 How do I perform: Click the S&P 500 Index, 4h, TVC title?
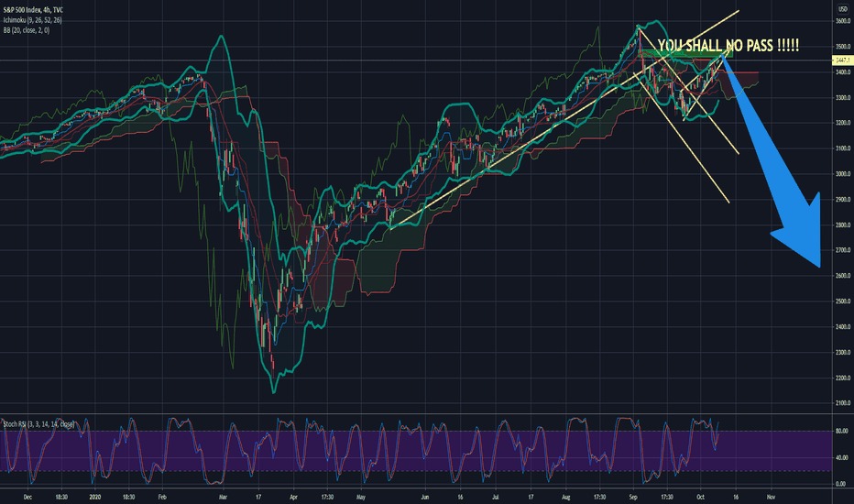[33, 10]
